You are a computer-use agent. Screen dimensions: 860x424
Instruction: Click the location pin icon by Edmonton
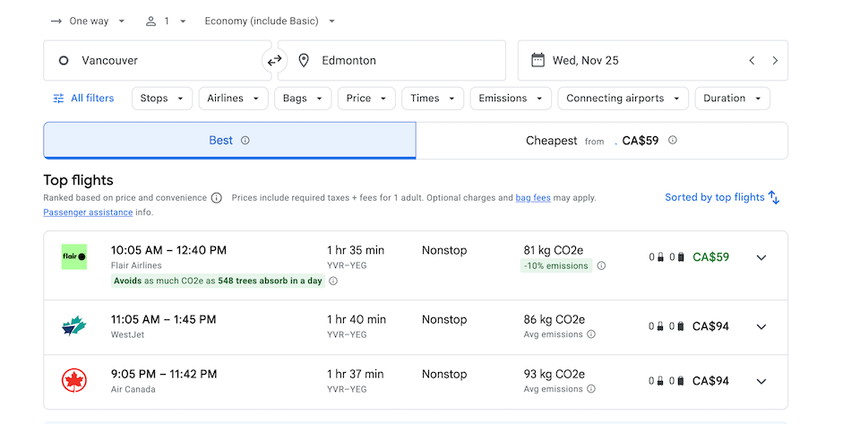tap(303, 60)
